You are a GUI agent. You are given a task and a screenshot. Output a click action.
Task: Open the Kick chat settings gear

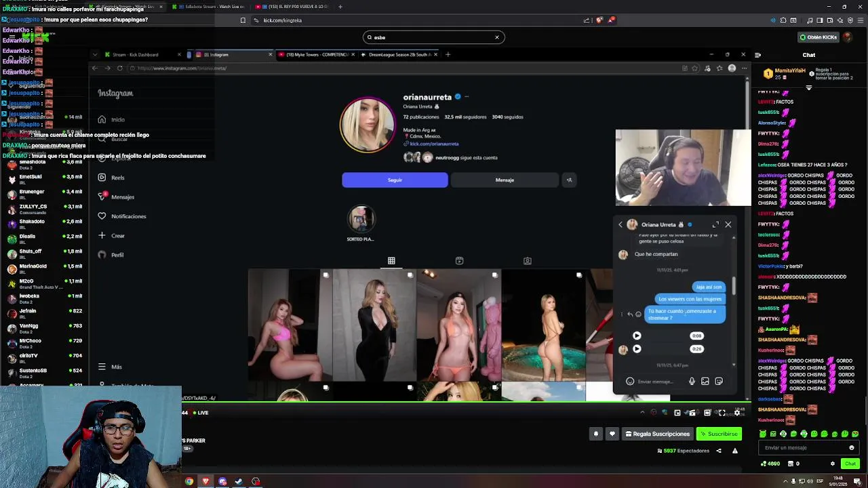[x=832, y=464]
